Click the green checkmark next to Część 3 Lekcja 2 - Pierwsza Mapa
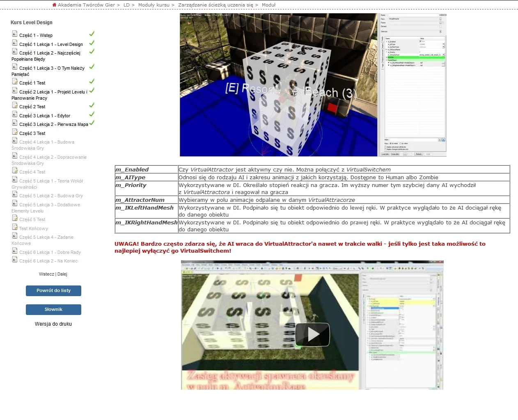This screenshot has height=420, width=518. click(92, 123)
